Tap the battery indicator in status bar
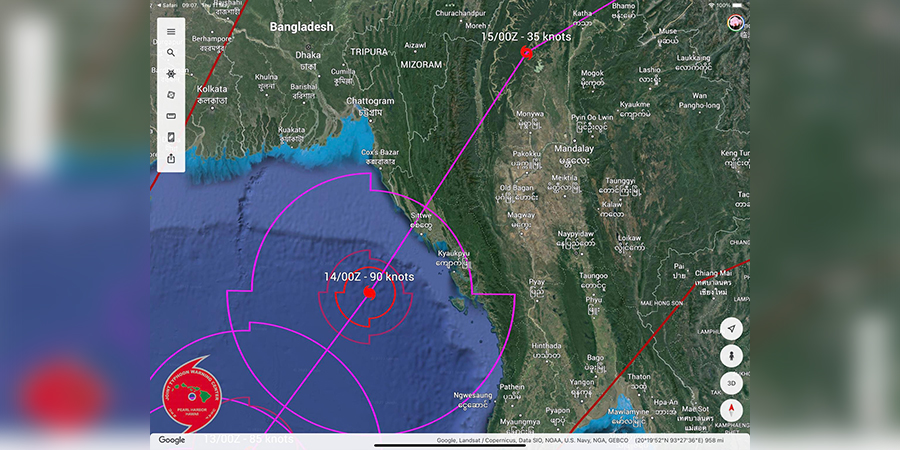This screenshot has height=450, width=900. click(736, 5)
